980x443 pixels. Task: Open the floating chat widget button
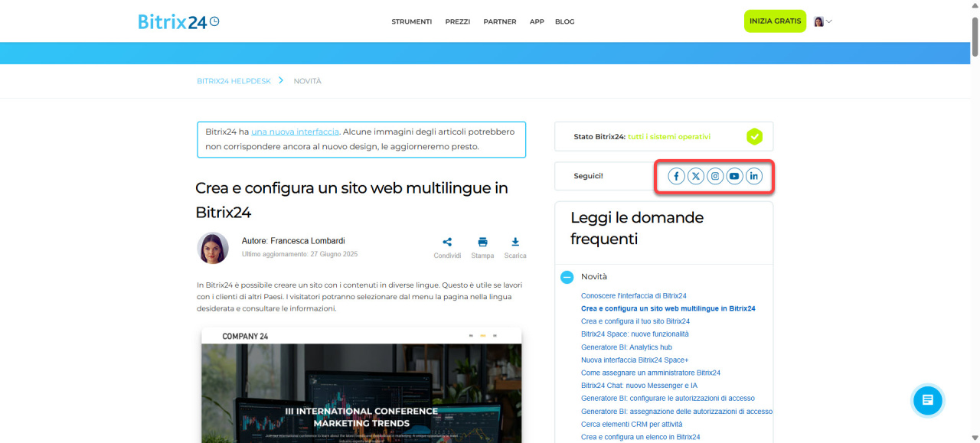[928, 399]
